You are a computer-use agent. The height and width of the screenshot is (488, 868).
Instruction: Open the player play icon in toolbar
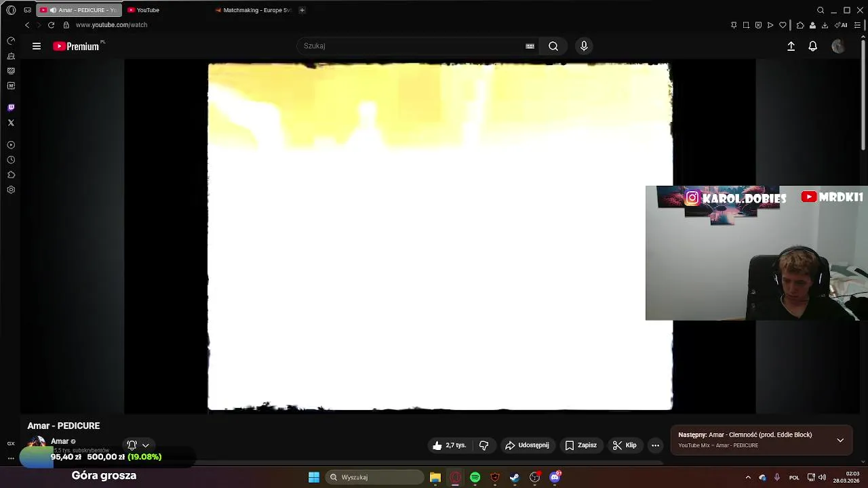click(770, 25)
